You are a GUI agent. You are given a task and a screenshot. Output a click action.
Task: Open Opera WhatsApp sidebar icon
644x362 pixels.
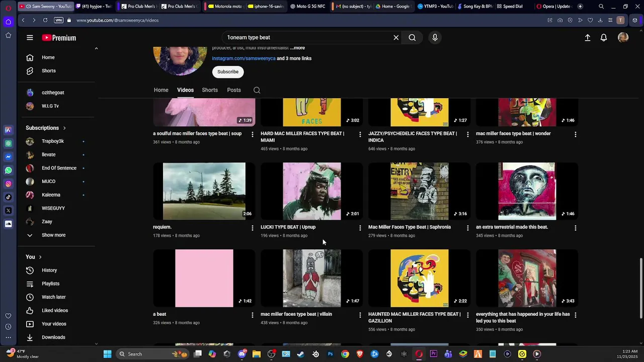(x=8, y=170)
